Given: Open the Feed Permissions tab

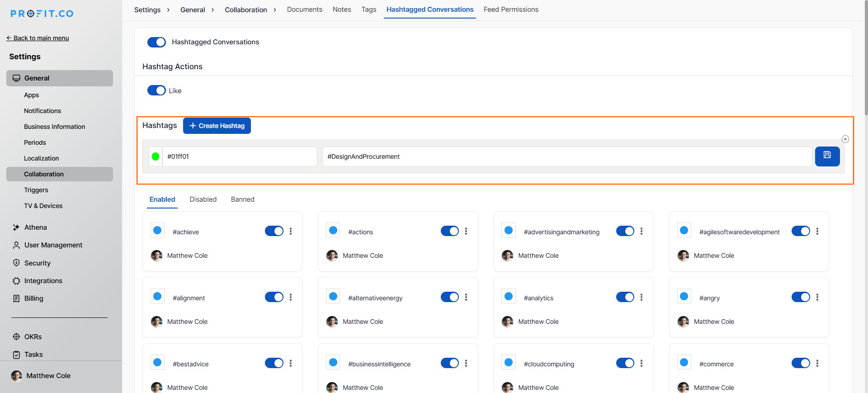Looking at the screenshot, I should [x=511, y=9].
